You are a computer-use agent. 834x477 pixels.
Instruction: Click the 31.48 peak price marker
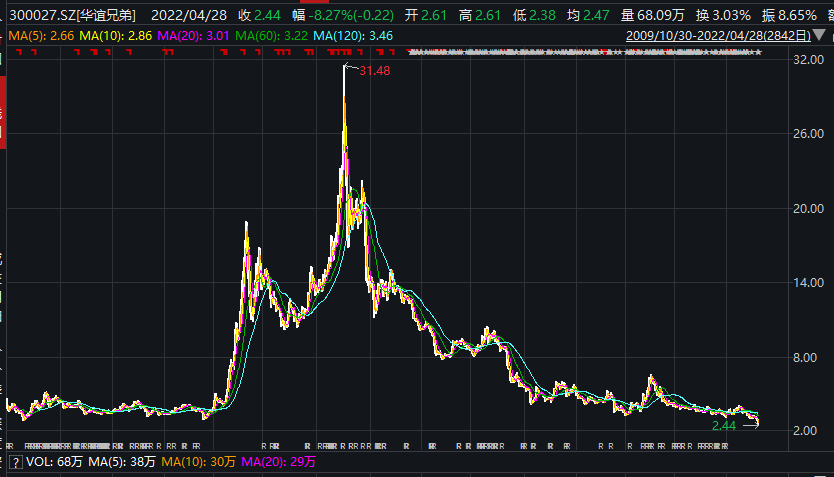(x=373, y=71)
